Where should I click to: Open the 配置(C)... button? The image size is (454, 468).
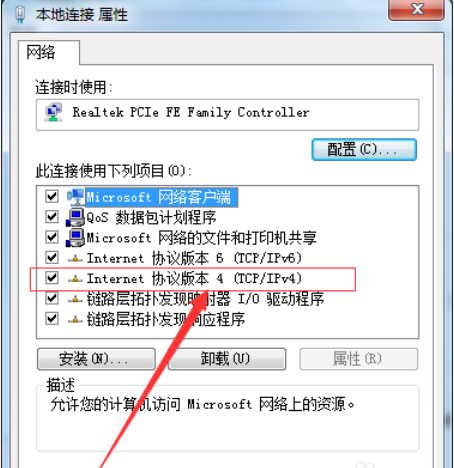click(x=364, y=150)
